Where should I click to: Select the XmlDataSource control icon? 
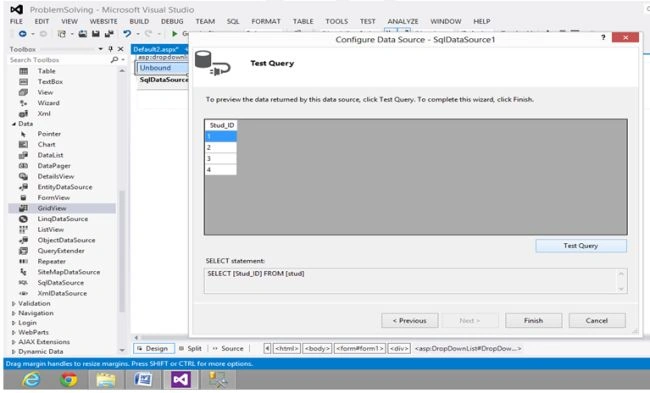pos(24,293)
